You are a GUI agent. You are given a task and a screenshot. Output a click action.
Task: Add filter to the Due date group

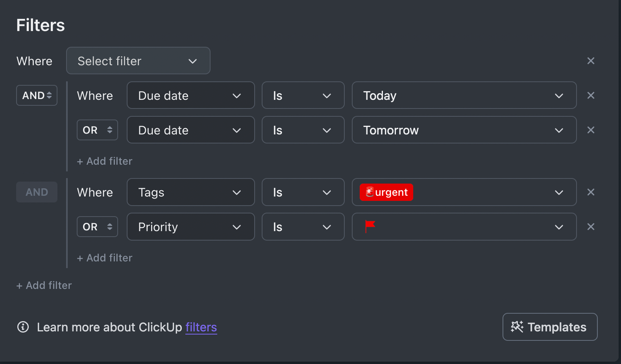click(105, 161)
